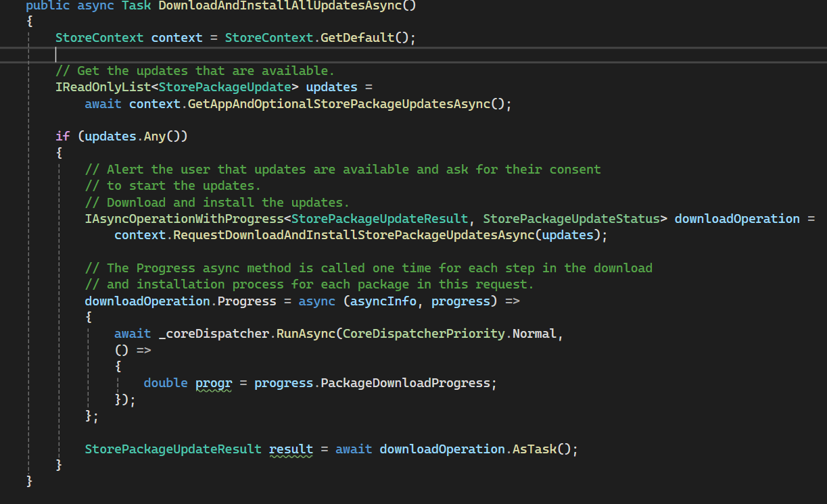Click the squiggly-underlined 'result' variable
This screenshot has height=504, width=827.
(x=291, y=449)
